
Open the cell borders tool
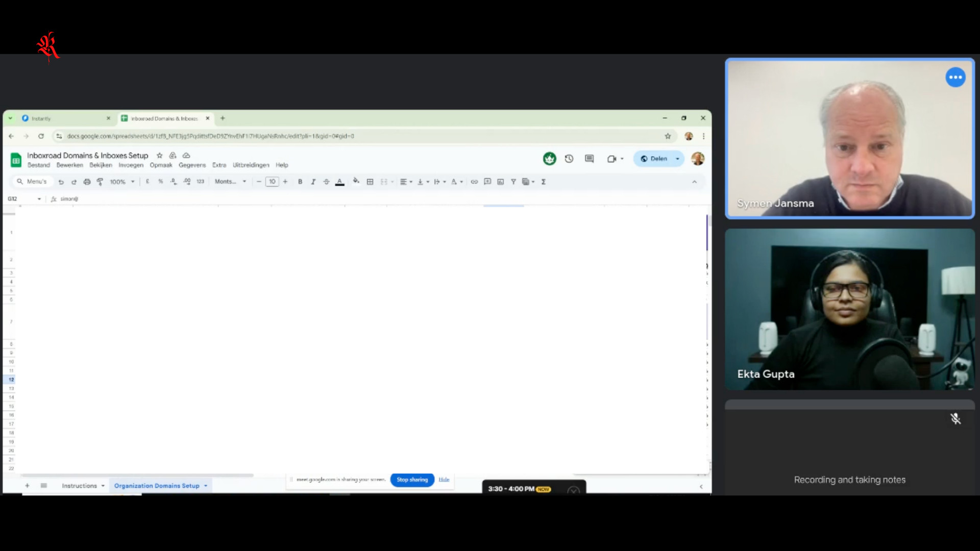click(370, 182)
